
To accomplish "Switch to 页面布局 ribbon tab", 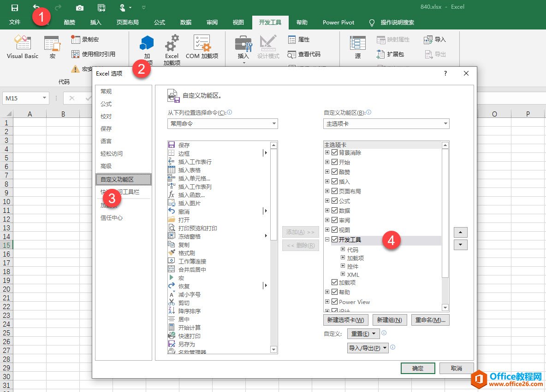I will click(127, 22).
